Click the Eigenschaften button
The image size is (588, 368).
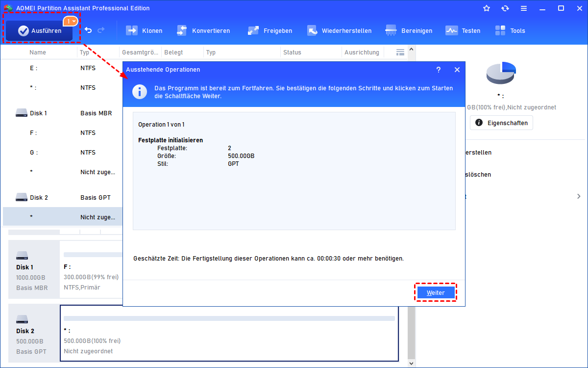pos(501,123)
